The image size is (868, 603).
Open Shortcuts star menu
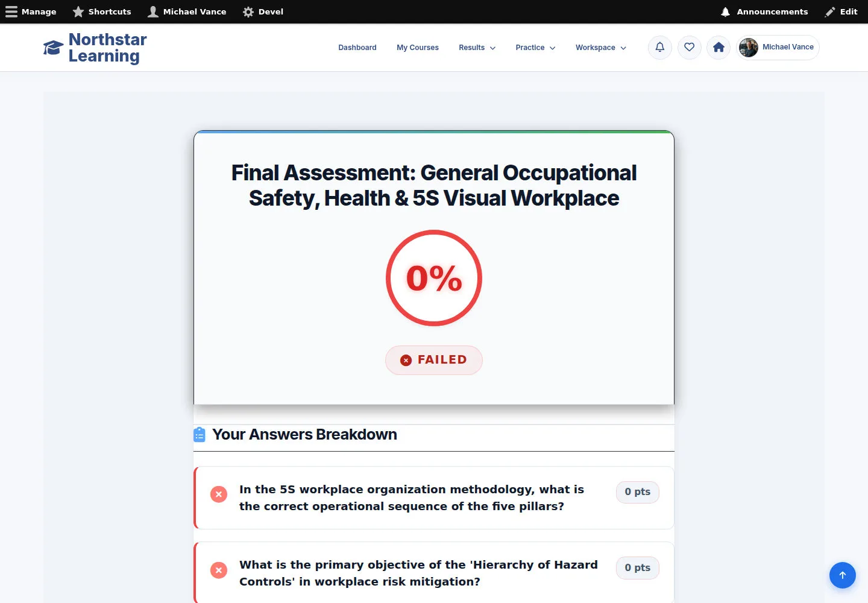pos(102,11)
